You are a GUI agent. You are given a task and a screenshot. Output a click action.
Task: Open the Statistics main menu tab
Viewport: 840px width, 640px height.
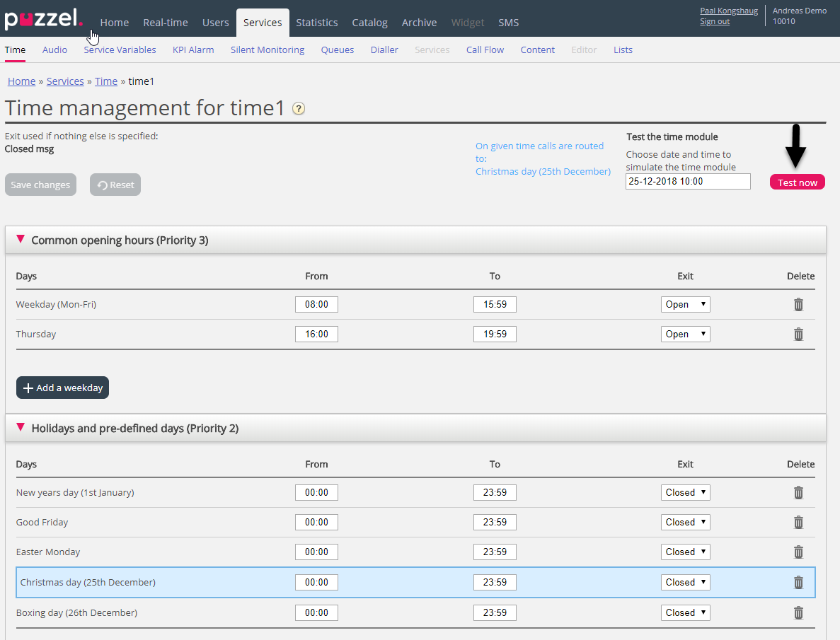[316, 23]
